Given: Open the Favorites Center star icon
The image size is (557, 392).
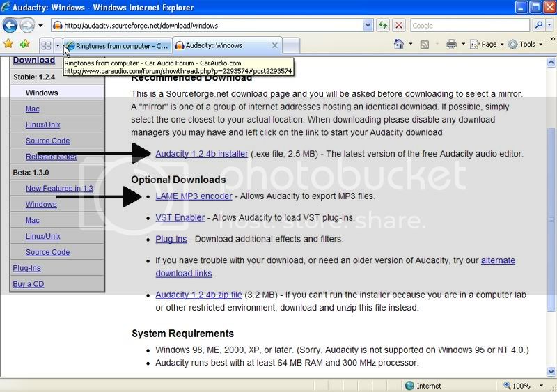Looking at the screenshot, I should [x=8, y=44].
